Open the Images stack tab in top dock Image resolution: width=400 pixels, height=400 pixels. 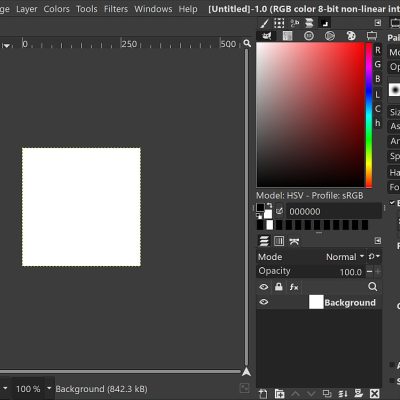pyautogui.click(x=309, y=23)
